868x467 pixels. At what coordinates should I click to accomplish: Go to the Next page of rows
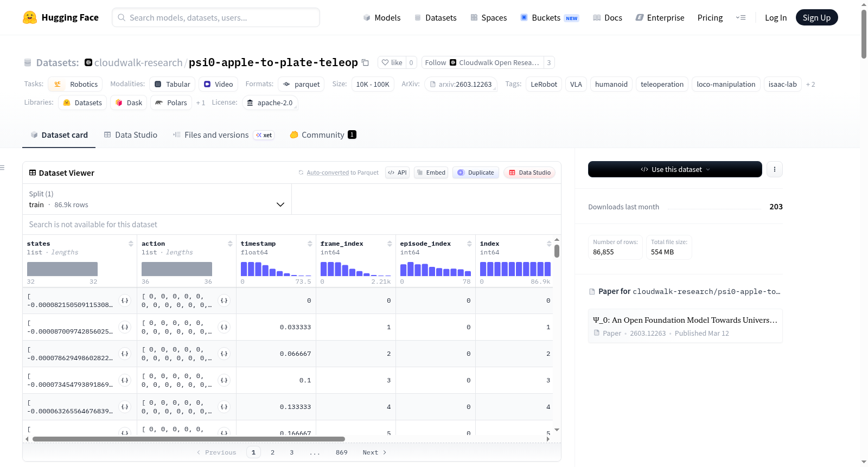(x=374, y=452)
